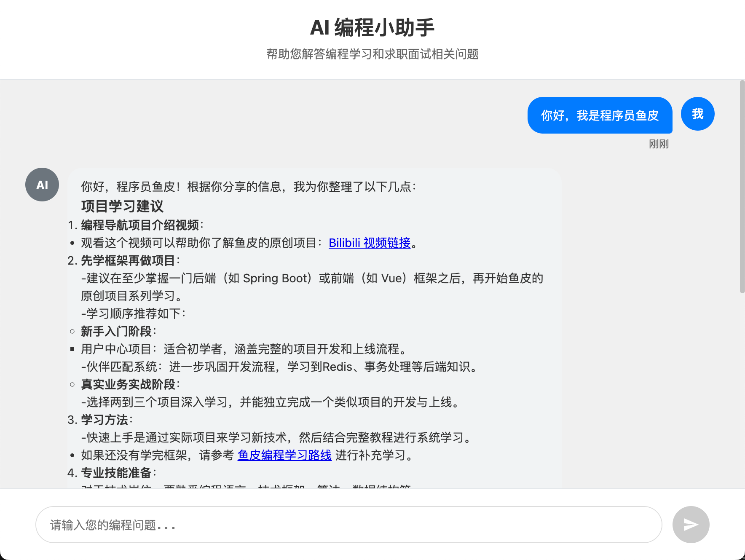745x560 pixels.
Task: Click the blue "我" user avatar
Action: (697, 113)
